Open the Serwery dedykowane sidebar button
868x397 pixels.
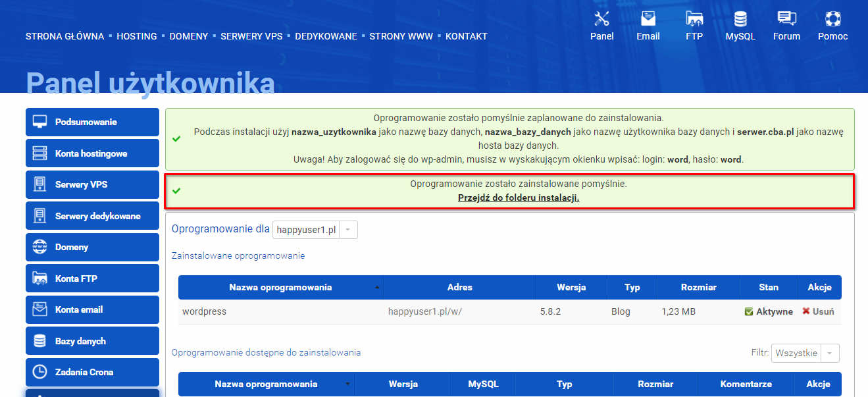pyautogui.click(x=93, y=216)
